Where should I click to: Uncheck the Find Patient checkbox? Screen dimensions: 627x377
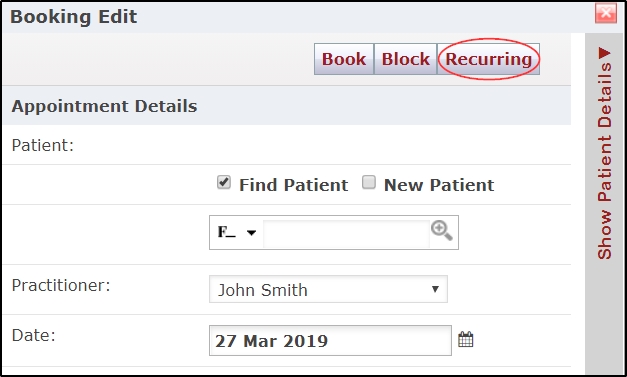click(x=224, y=182)
